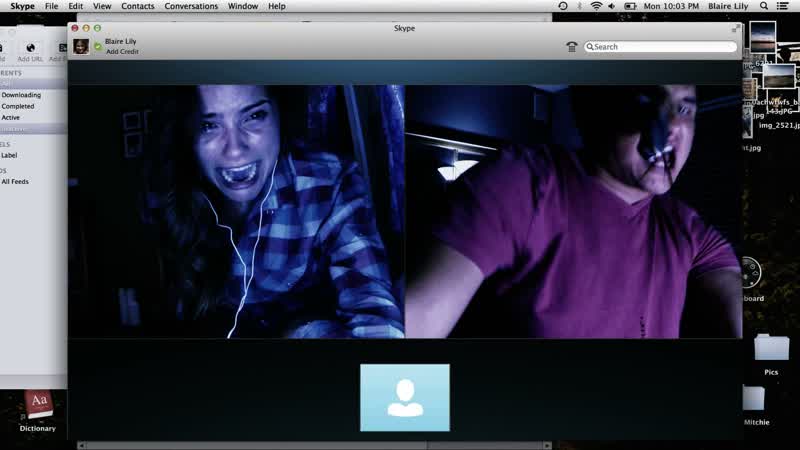Click the horizontal scrollbar under the call
This screenshot has height=450, width=800.
[314, 445]
